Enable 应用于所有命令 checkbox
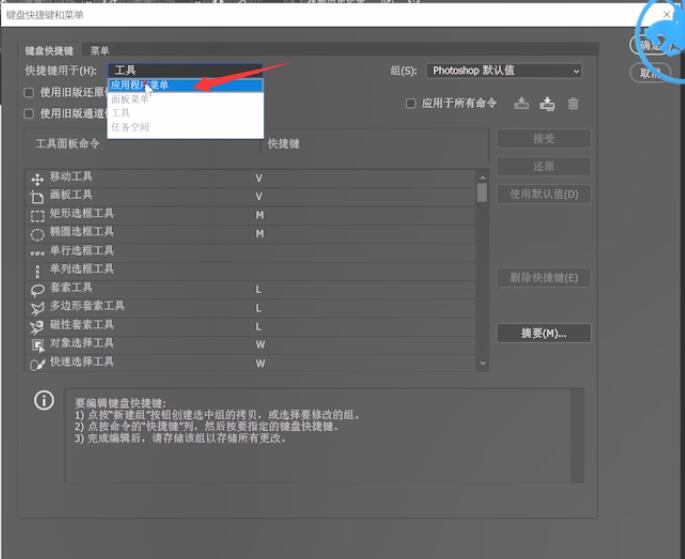This screenshot has width=685, height=559. coord(411,104)
